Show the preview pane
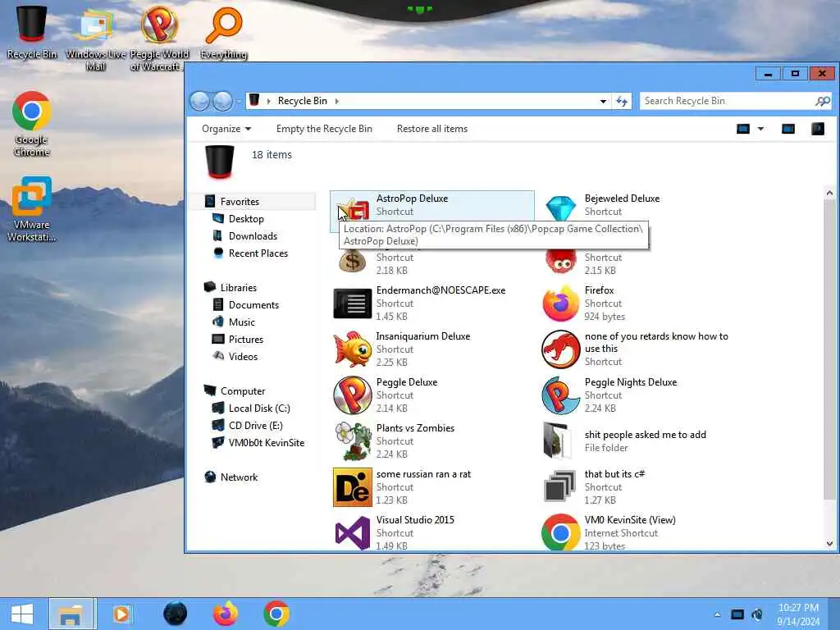 (x=788, y=129)
